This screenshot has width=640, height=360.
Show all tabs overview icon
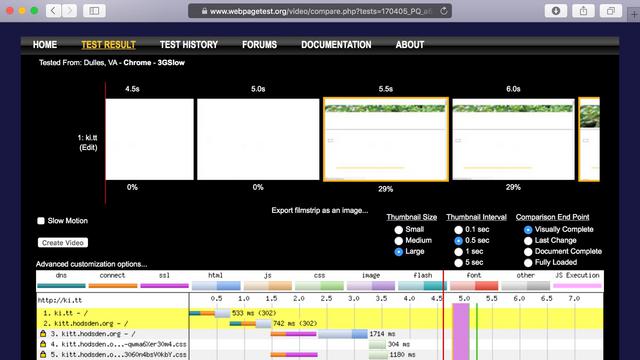(611, 11)
